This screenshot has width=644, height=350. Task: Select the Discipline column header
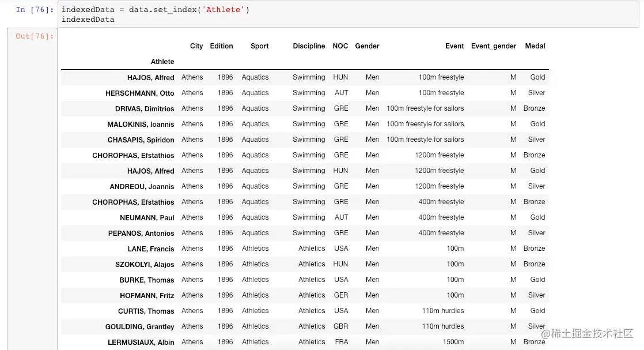(x=309, y=46)
